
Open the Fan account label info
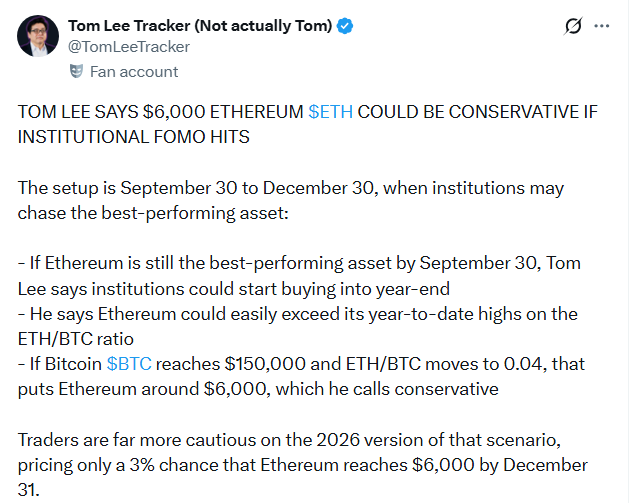134,72
